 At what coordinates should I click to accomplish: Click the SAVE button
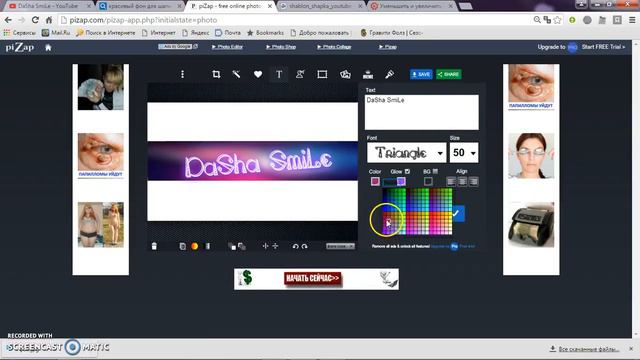tap(421, 74)
